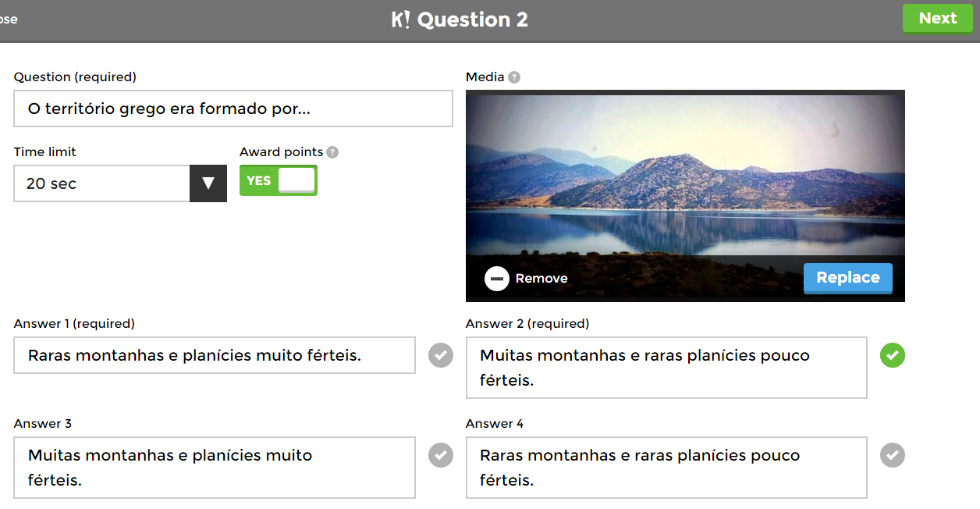980x509 pixels.
Task: Click the Kahoot K! logo icon
Action: tap(400, 20)
